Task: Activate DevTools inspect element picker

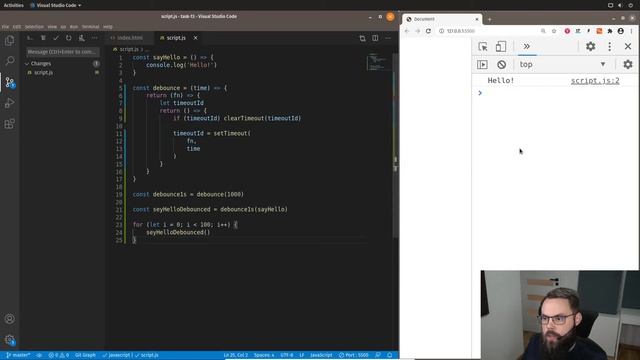Action: coord(483,47)
